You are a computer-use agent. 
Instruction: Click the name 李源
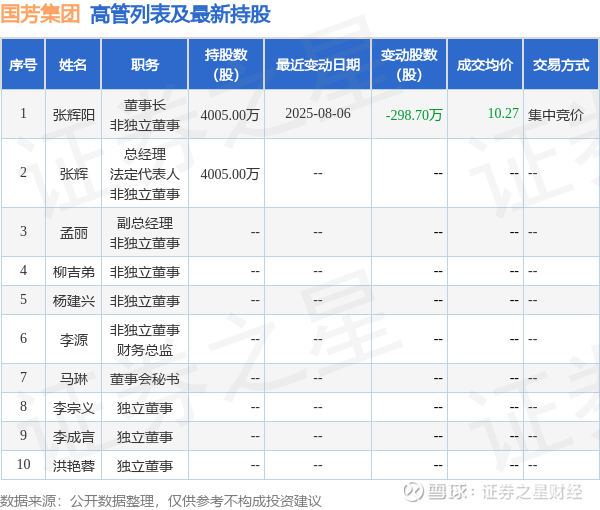pos(73,339)
